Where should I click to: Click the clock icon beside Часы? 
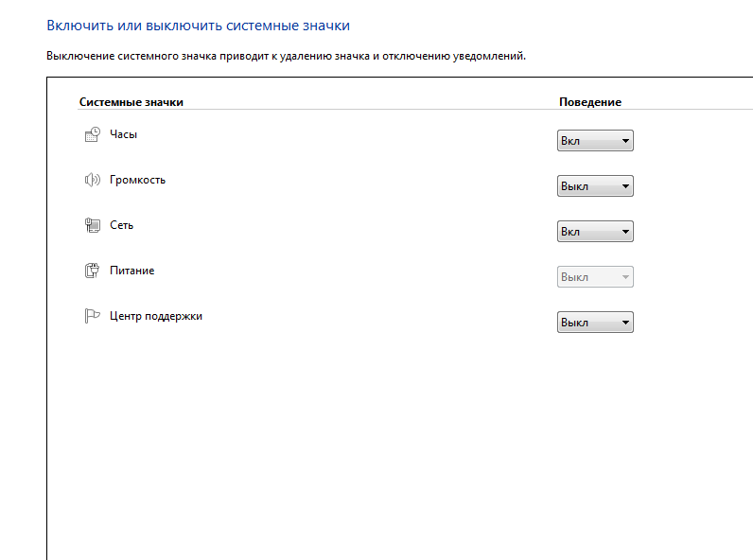pyautogui.click(x=92, y=134)
